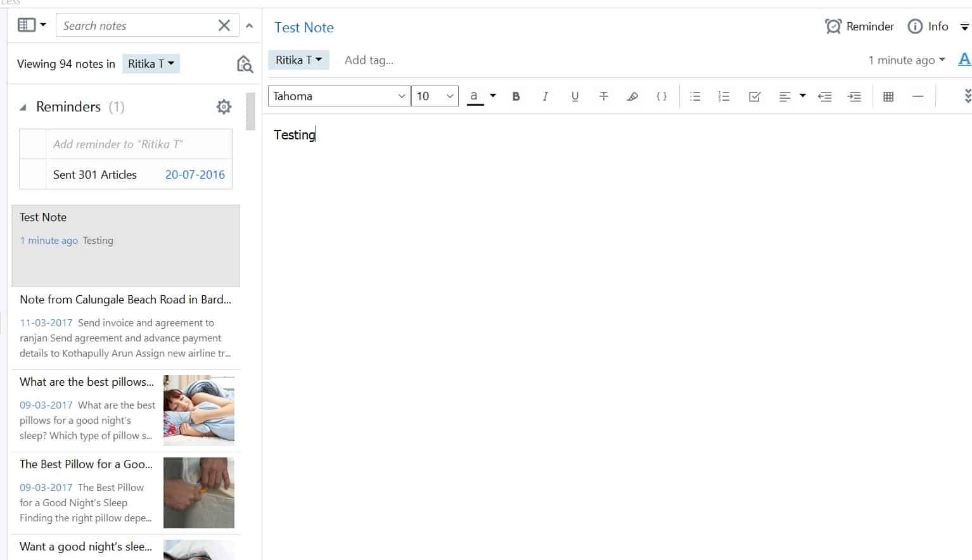This screenshot has height=560, width=972.
Task: Toggle italic formatting
Action: pos(545,96)
